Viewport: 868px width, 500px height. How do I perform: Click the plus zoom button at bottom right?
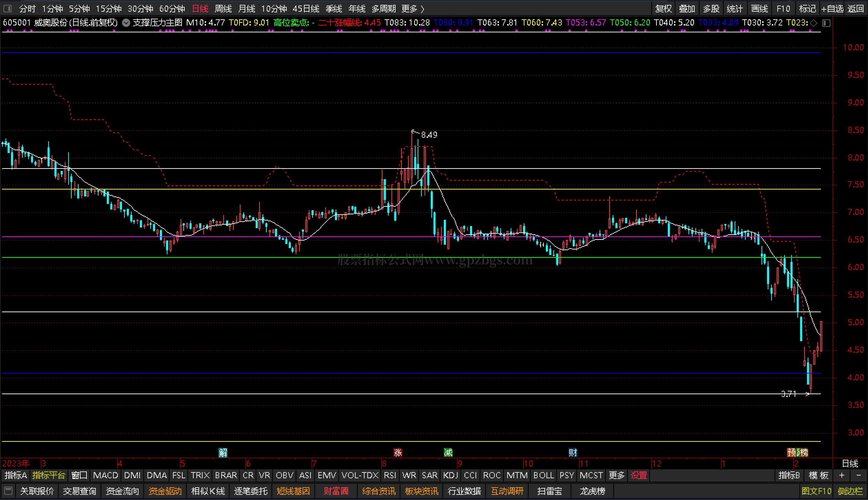point(841,475)
